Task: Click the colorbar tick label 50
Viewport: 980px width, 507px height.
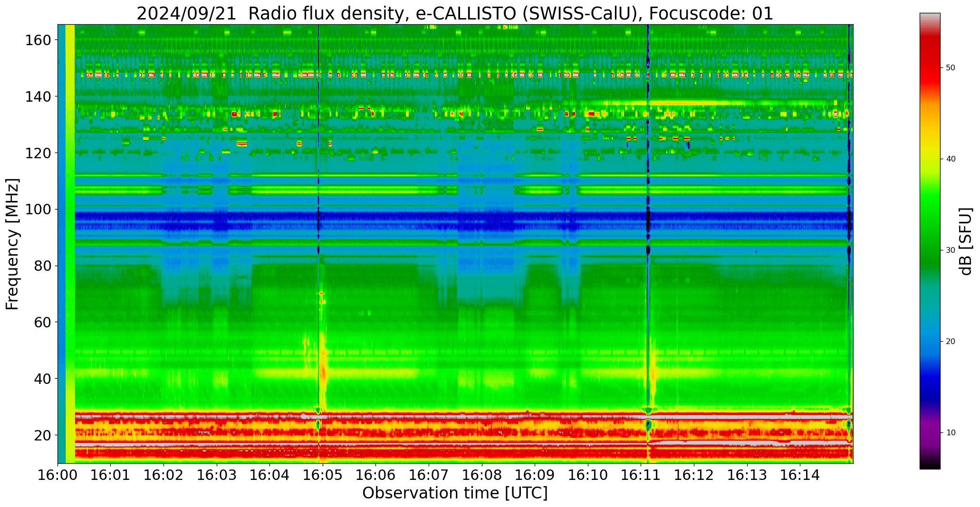Action: pyautogui.click(x=950, y=68)
